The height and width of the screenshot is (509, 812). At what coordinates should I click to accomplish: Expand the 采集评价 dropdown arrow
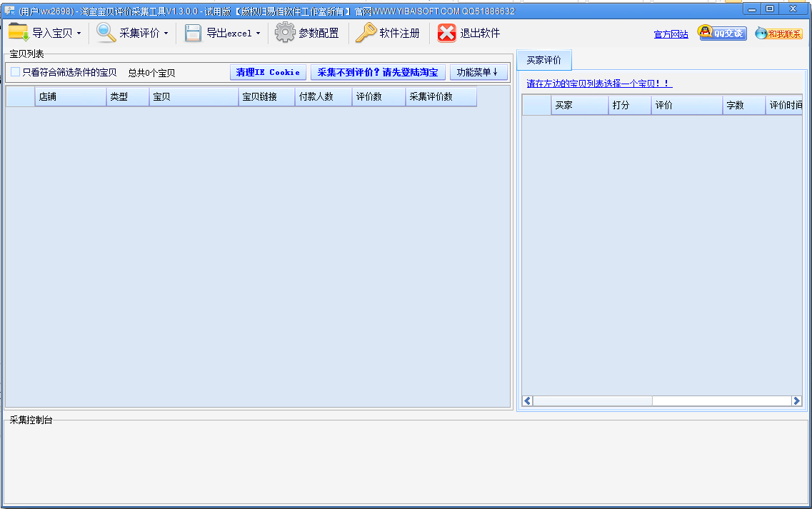(x=166, y=34)
